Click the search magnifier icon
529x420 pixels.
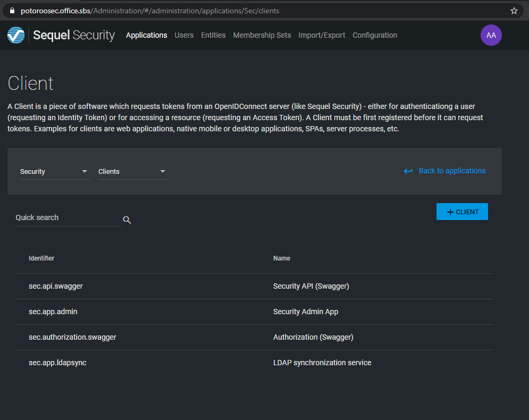(x=127, y=220)
